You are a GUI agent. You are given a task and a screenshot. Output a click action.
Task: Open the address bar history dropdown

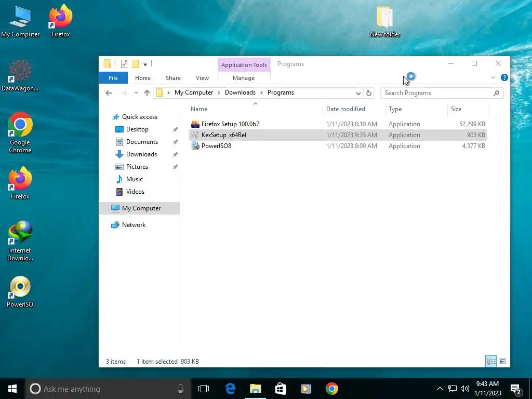click(358, 94)
